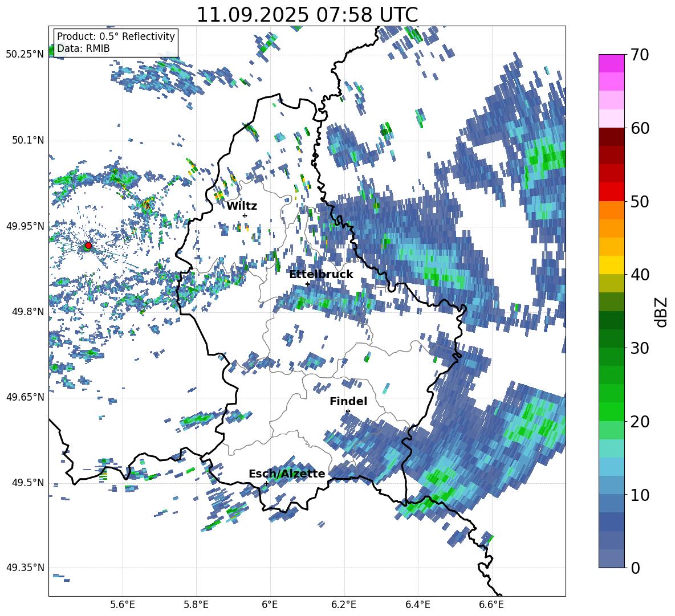675x616 pixels.
Task: Click the 6.2°E longitude label
Action: click(344, 605)
